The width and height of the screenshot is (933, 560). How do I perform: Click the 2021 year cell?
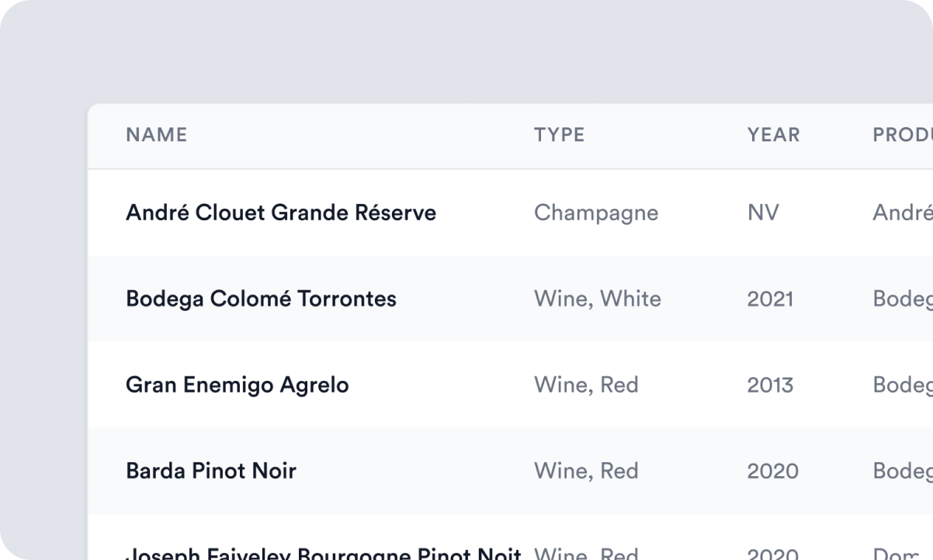click(x=770, y=299)
